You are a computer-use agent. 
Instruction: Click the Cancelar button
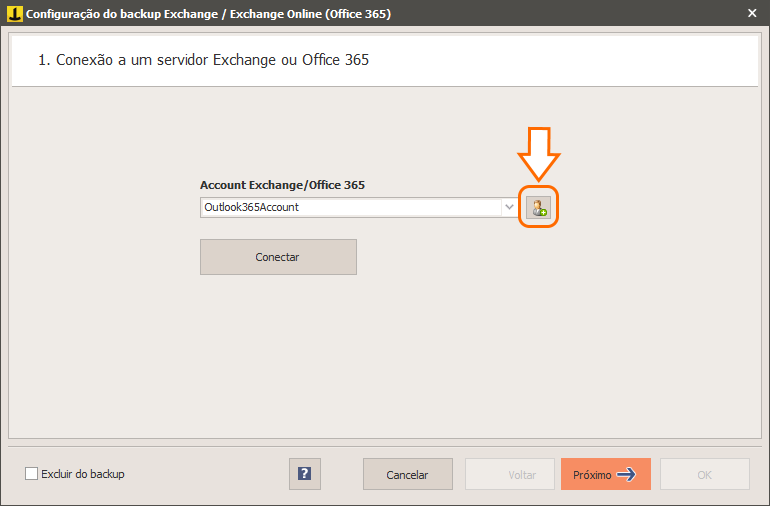[408, 474]
